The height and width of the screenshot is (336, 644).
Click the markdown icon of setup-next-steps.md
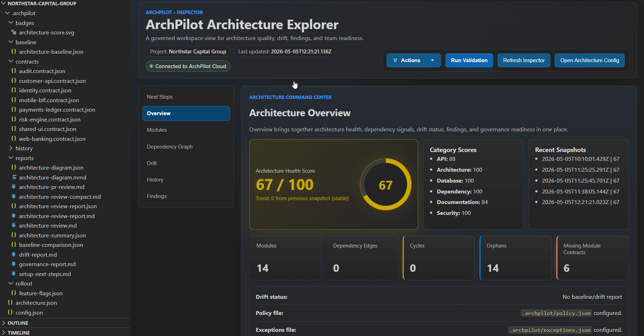(14, 274)
